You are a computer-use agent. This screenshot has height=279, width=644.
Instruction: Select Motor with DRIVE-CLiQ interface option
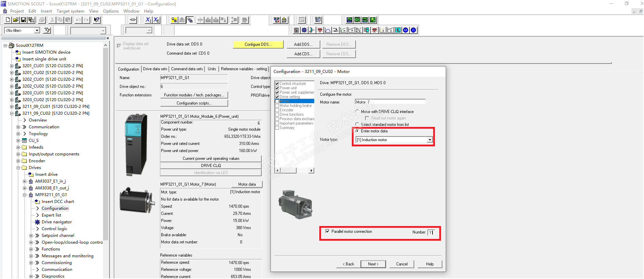pos(357,112)
